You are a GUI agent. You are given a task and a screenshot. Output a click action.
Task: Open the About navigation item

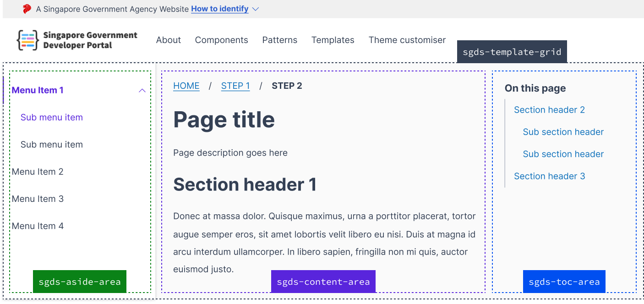point(169,40)
